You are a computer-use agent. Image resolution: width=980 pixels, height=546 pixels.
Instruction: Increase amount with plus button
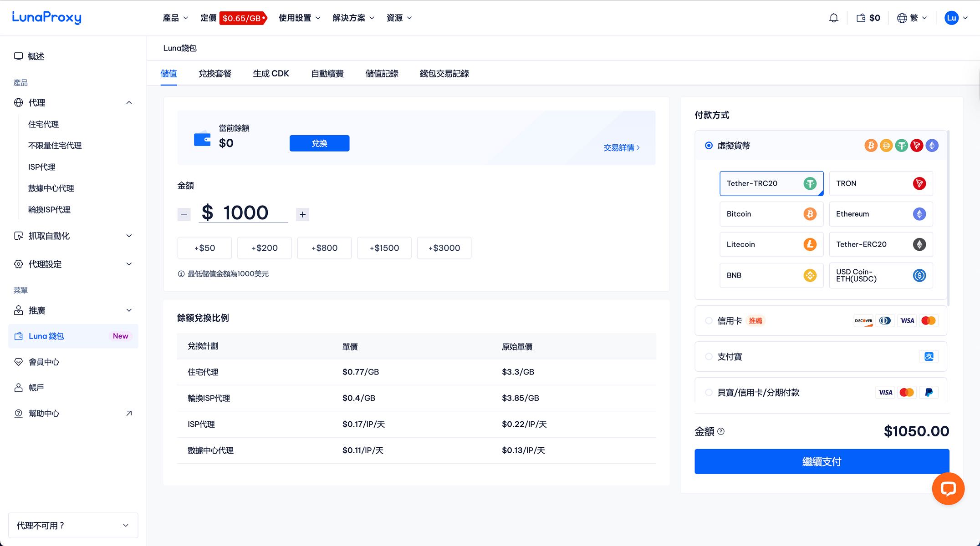coord(302,214)
